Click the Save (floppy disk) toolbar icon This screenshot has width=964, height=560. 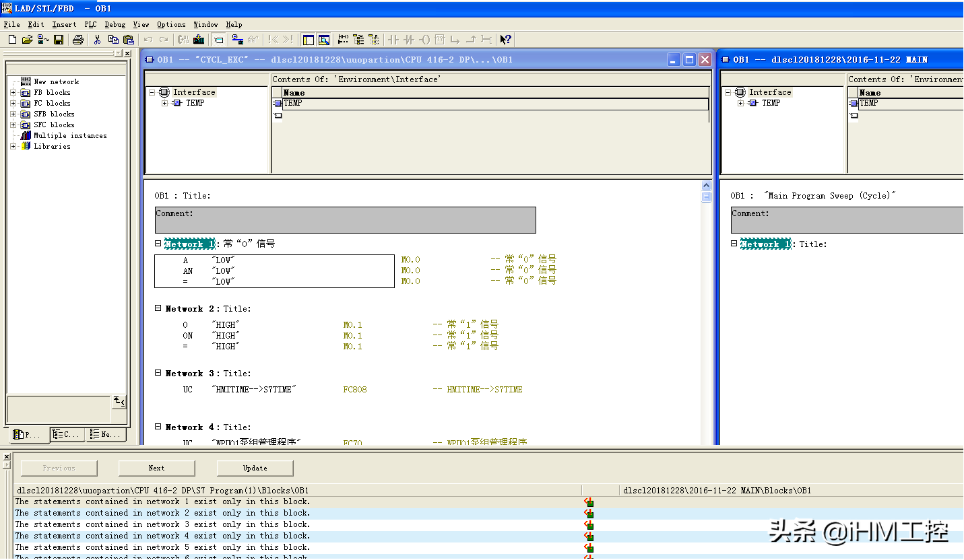59,40
